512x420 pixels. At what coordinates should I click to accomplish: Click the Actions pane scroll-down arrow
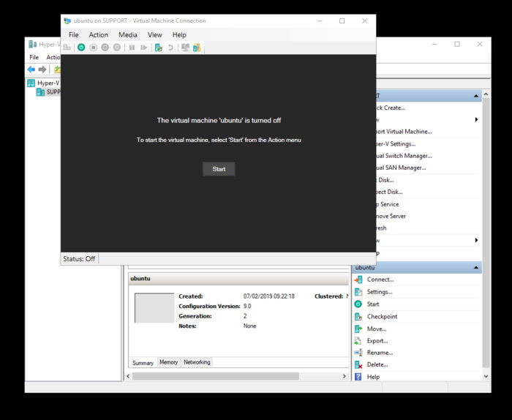tap(486, 376)
